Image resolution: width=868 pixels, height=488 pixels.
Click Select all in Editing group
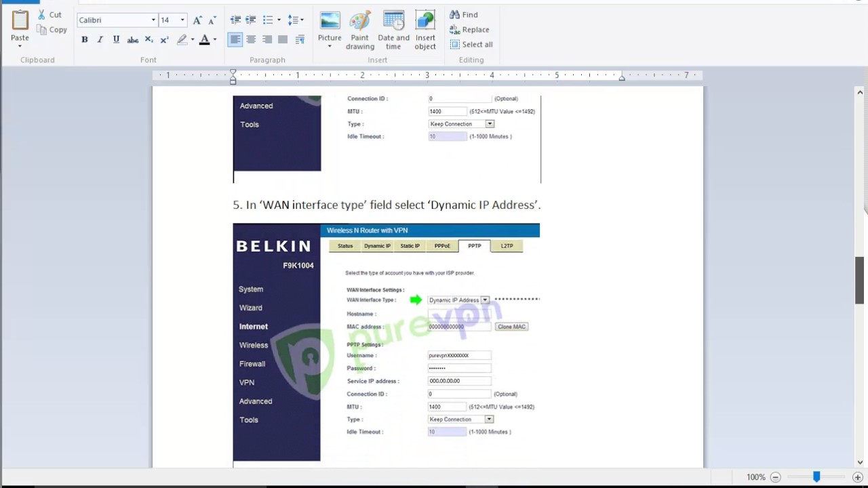pos(471,44)
